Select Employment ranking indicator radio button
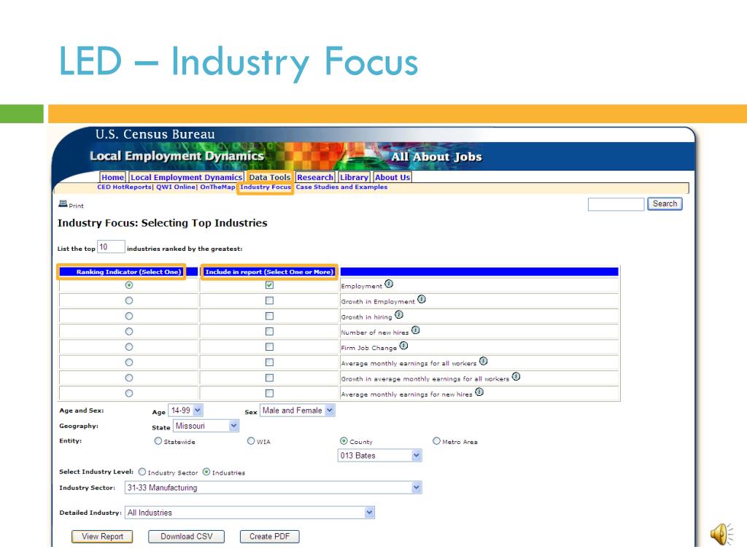The image size is (747, 560). coord(128,285)
